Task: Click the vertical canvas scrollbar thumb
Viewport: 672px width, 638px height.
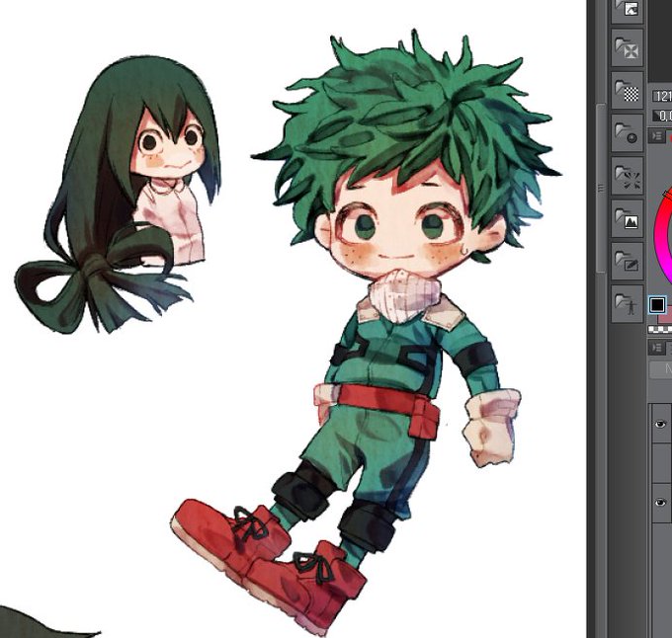Action: 601,188
